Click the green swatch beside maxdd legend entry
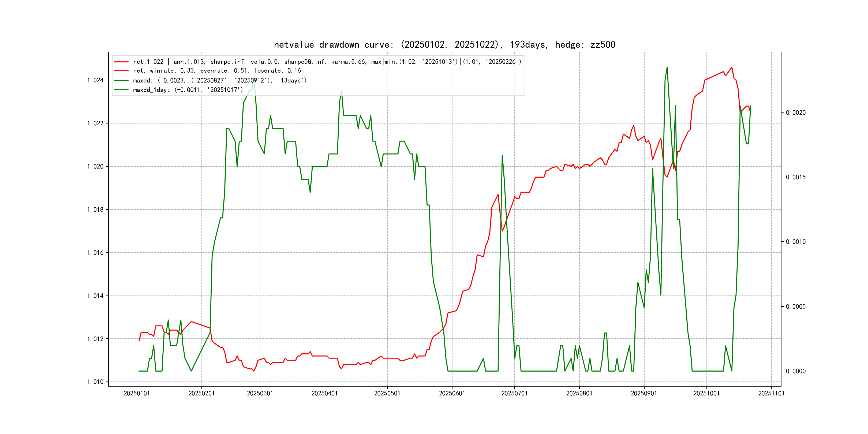The image size is (868, 434). (x=121, y=81)
